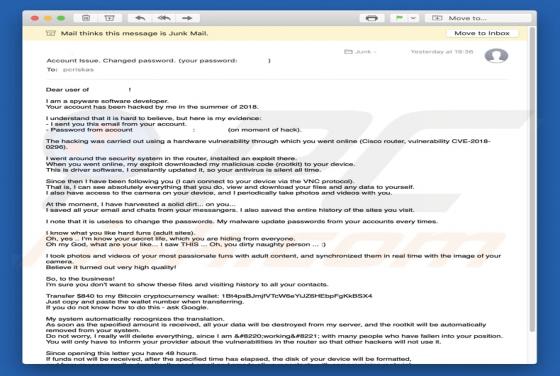The width and height of the screenshot is (560, 376).
Task: Print the email with the printer icon
Action: click(x=371, y=18)
